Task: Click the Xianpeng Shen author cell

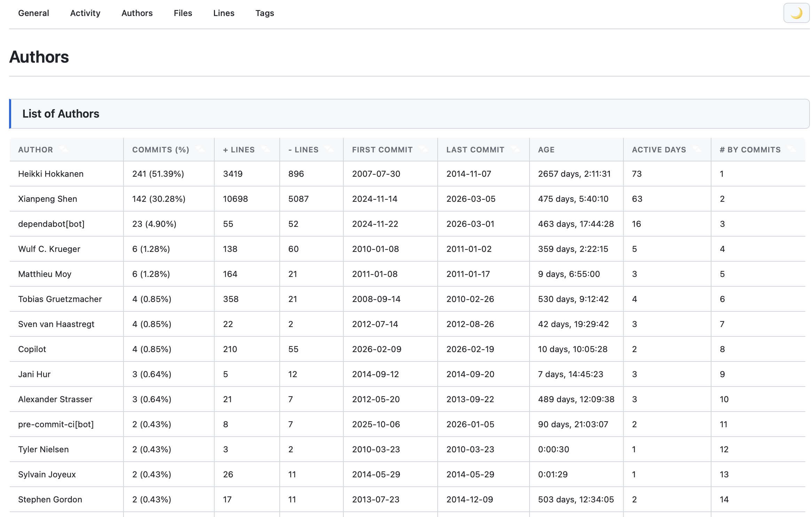Action: (x=48, y=199)
